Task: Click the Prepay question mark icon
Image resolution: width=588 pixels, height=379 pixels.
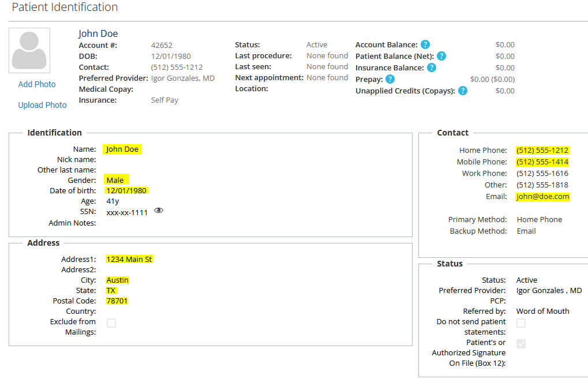Action: point(390,79)
